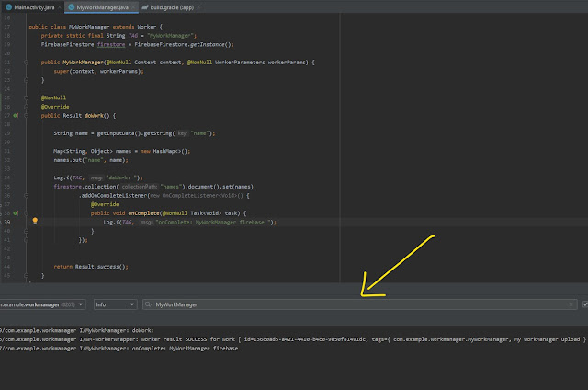Viewport: 588px width, 390px height.
Task: Close the MyWorkManager.java tab
Action: 132,6
